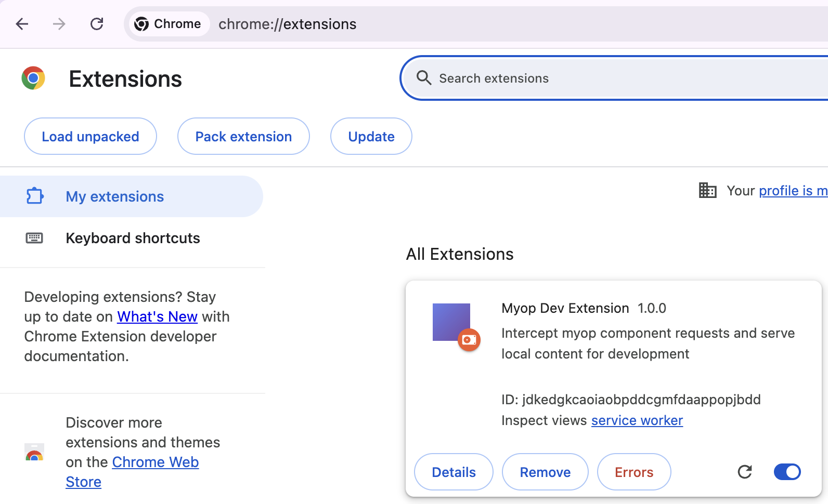Open the service worker inspect link
828x504 pixels.
point(637,420)
